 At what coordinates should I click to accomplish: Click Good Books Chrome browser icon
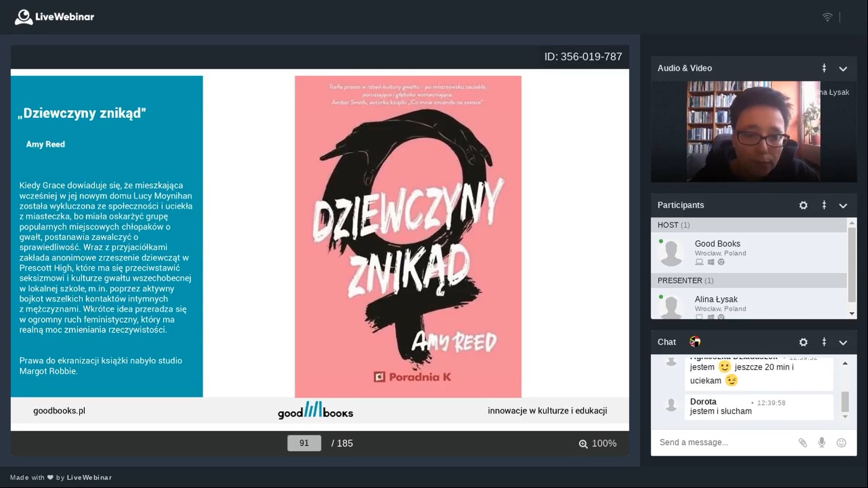[721, 262]
